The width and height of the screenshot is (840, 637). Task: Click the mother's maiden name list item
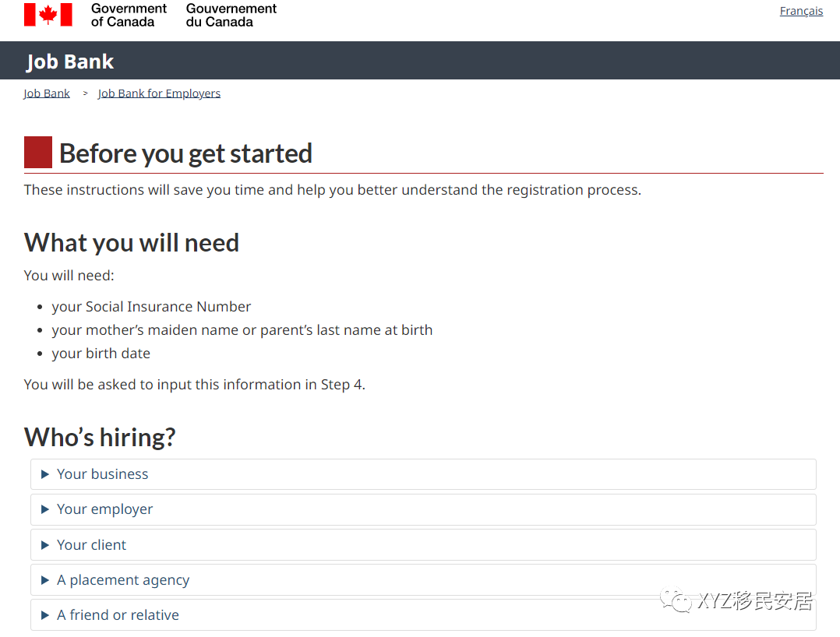click(242, 330)
